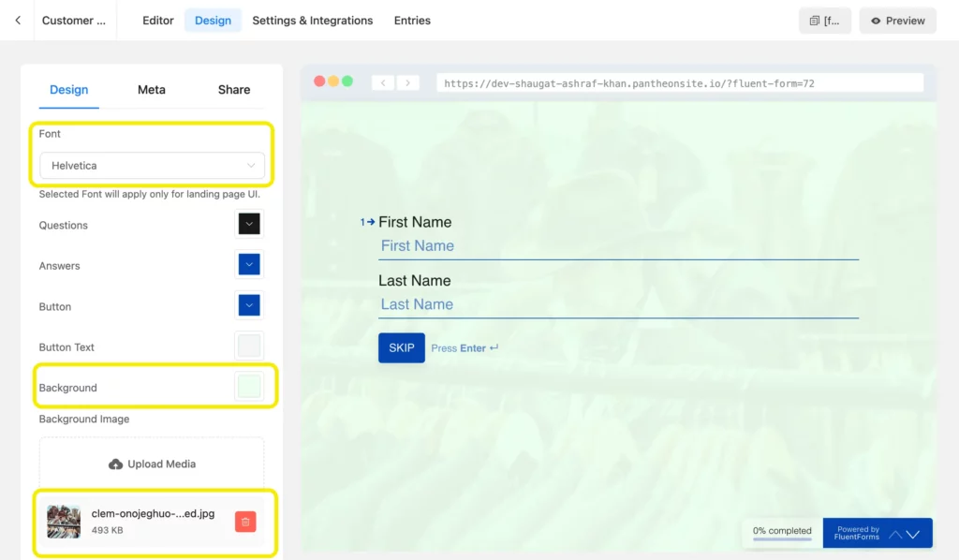The width and height of the screenshot is (959, 560).
Task: Click the browser mockup back arrow
Action: tap(383, 82)
